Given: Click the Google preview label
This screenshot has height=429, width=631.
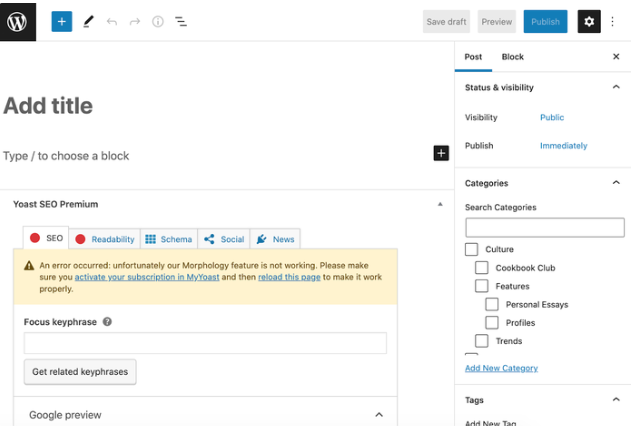Looking at the screenshot, I should (x=65, y=415).
